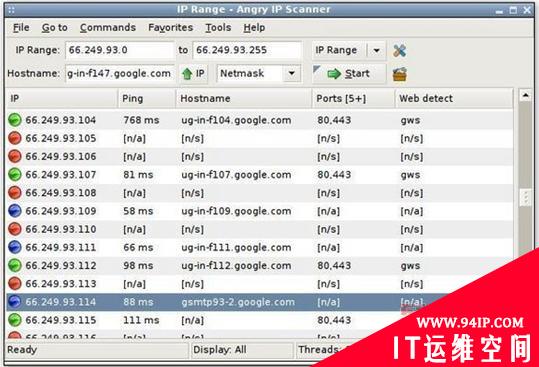Image resolution: width=539 pixels, height=367 pixels.
Task: Click the Web detect column header
Action: pyautogui.click(x=454, y=99)
